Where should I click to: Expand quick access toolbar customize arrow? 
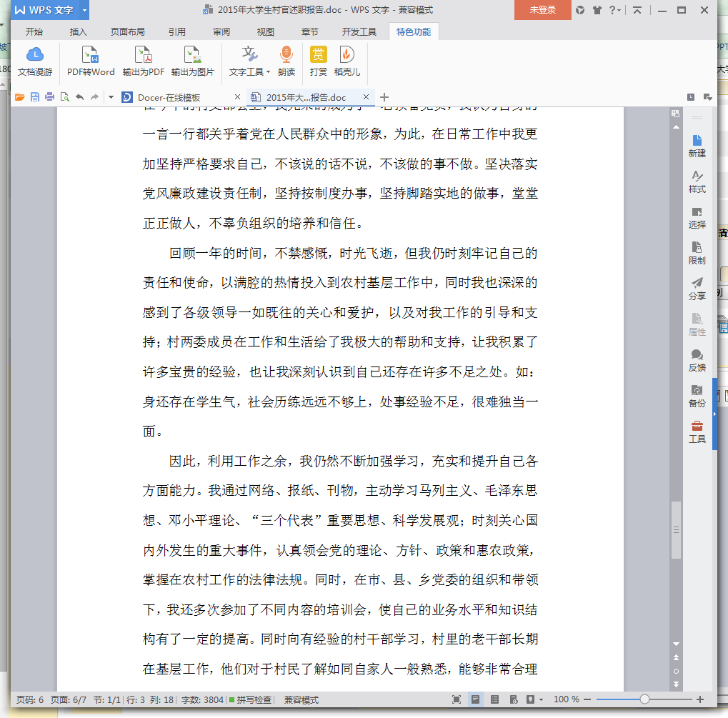[111, 97]
